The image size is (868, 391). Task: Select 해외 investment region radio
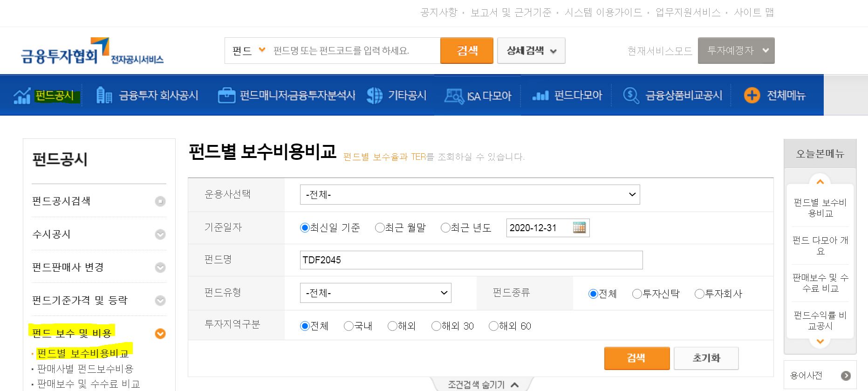pyautogui.click(x=392, y=326)
